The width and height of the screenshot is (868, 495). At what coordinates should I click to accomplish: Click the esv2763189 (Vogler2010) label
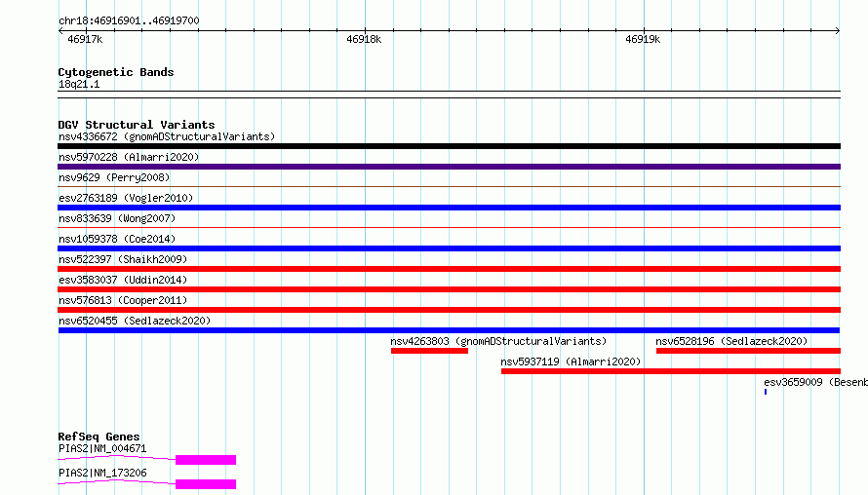[x=126, y=198]
